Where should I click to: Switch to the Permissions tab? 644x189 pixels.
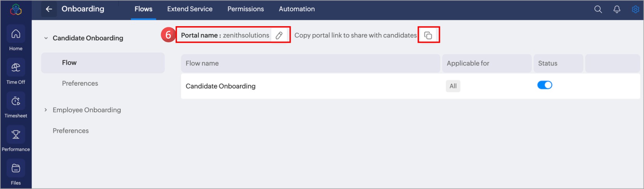(x=245, y=9)
